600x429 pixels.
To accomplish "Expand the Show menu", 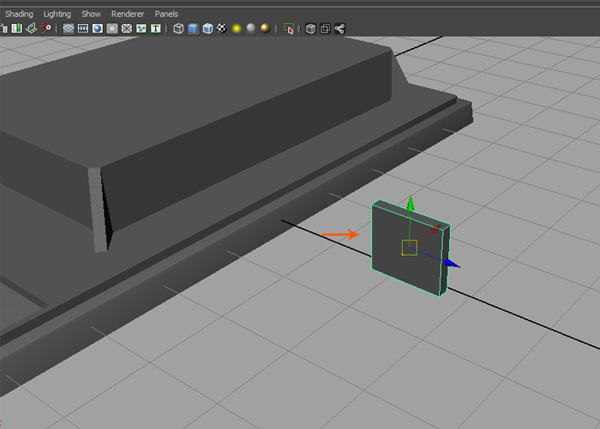I will [91, 14].
